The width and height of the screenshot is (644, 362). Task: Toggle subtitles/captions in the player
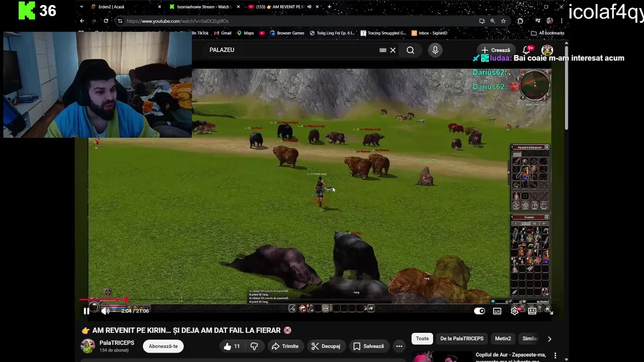tap(497, 311)
